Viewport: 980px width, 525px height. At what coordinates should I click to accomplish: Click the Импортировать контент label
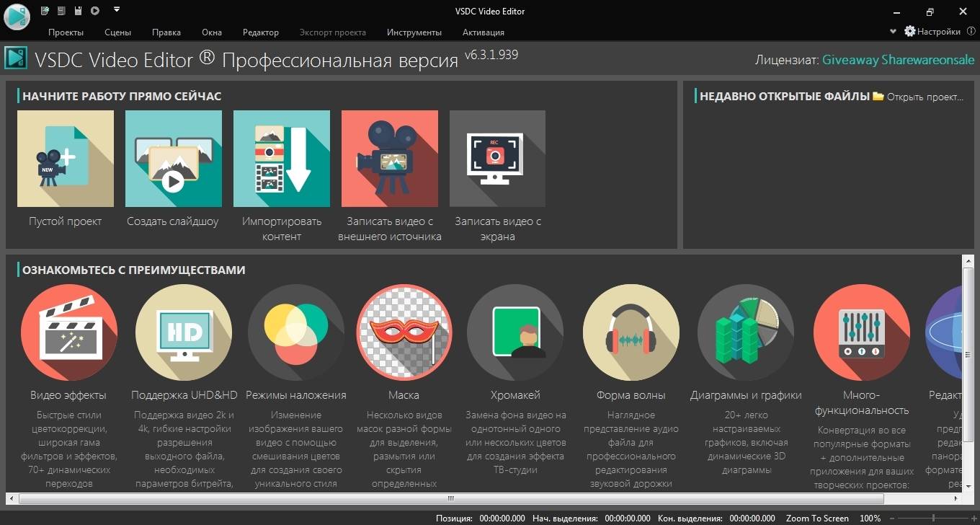pyautogui.click(x=282, y=229)
